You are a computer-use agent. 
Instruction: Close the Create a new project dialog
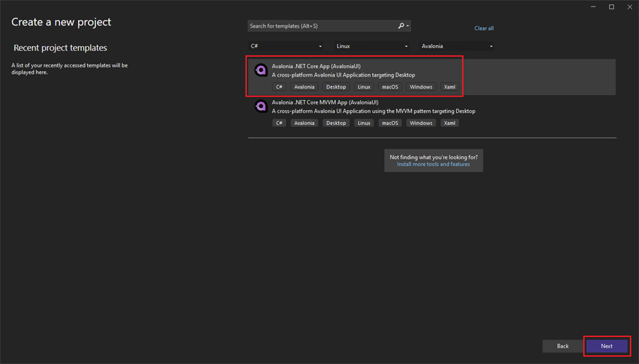coord(630,7)
